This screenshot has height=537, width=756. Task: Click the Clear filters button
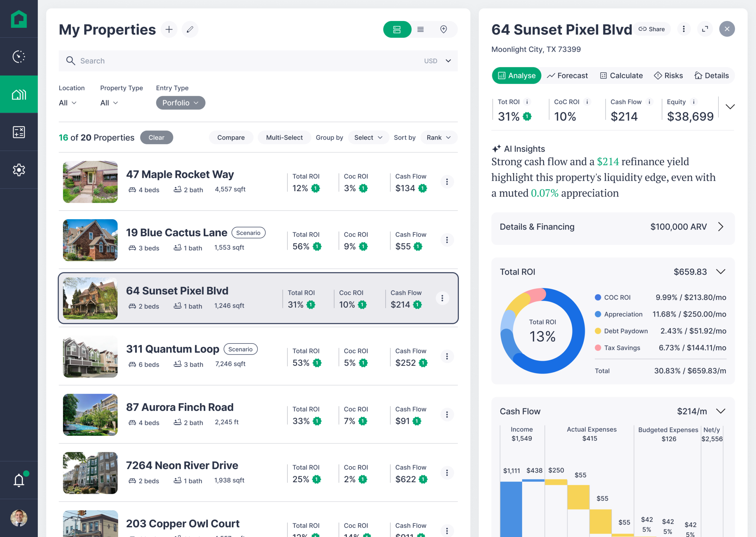pyautogui.click(x=156, y=137)
